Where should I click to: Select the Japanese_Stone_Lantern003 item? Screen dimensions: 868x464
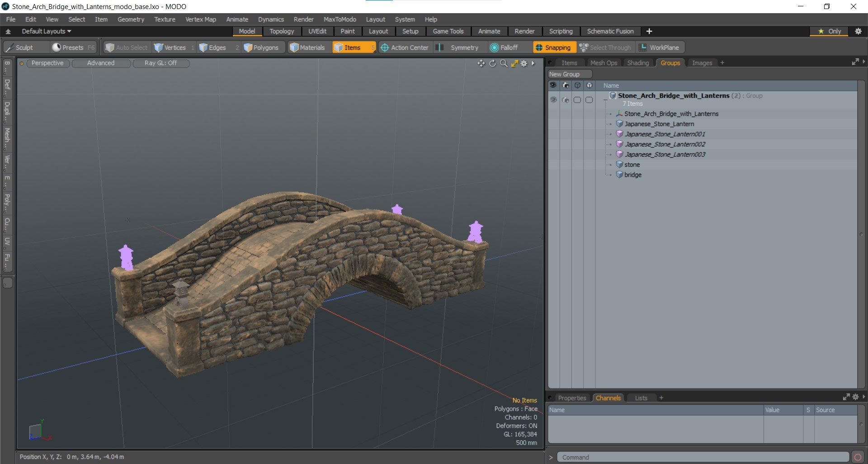point(665,155)
